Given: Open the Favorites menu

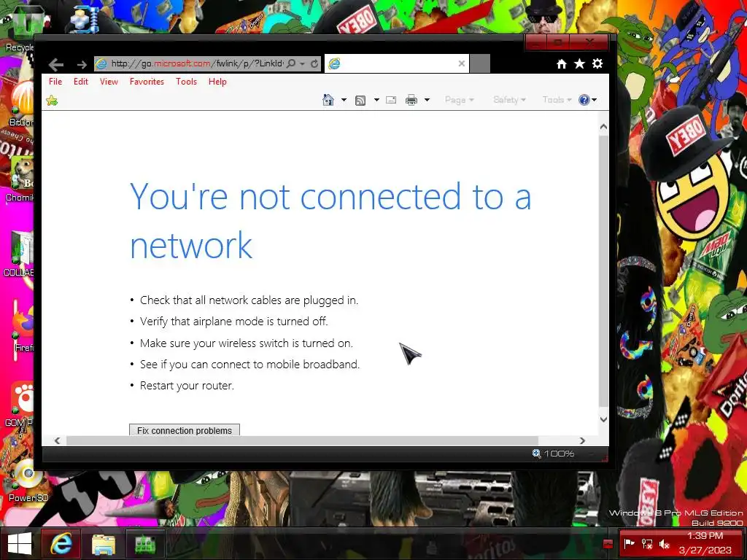Looking at the screenshot, I should coord(147,82).
